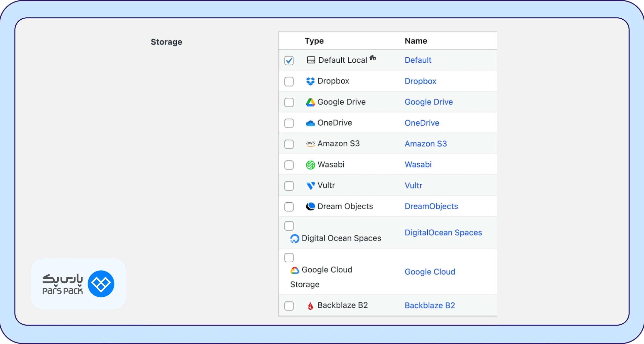Viewport: 644px width, 344px height.
Task: Open the Amazon S3 name link
Action: 426,144
